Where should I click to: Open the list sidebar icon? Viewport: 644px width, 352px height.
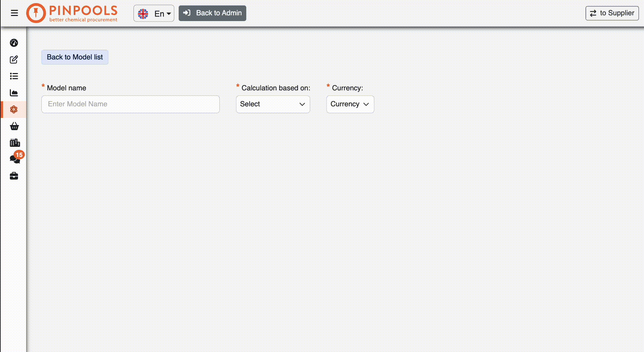(14, 76)
